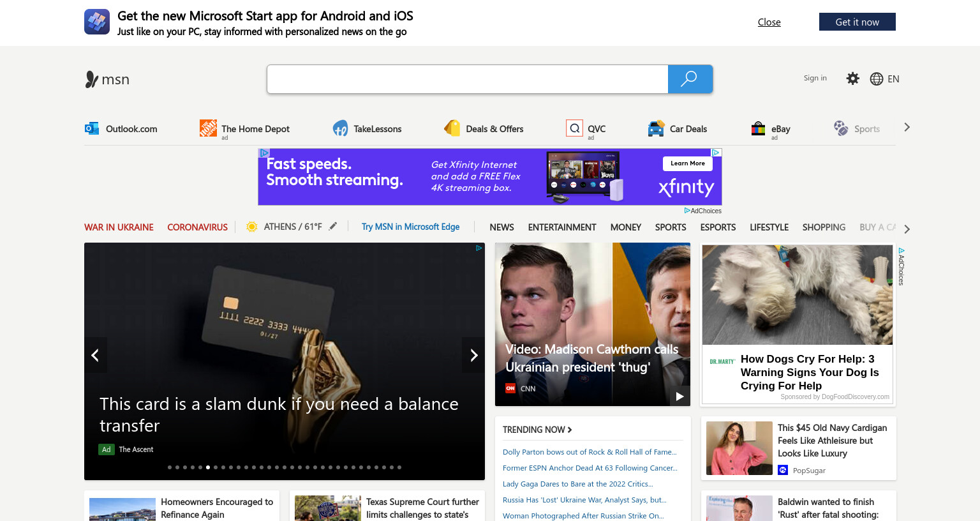This screenshot has width=980, height=521.
Task: Open Russia Has 'Lost' Ukraine War story
Action: tap(584, 500)
